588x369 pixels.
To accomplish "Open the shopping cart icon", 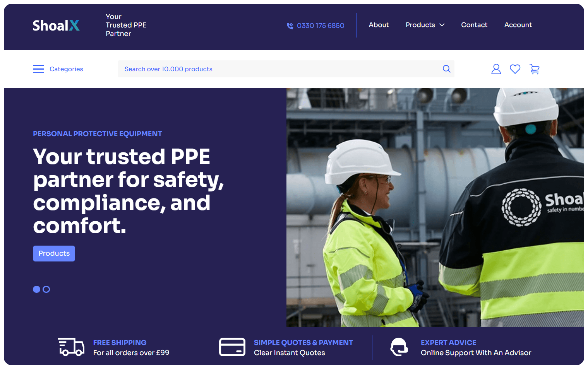I will (535, 69).
